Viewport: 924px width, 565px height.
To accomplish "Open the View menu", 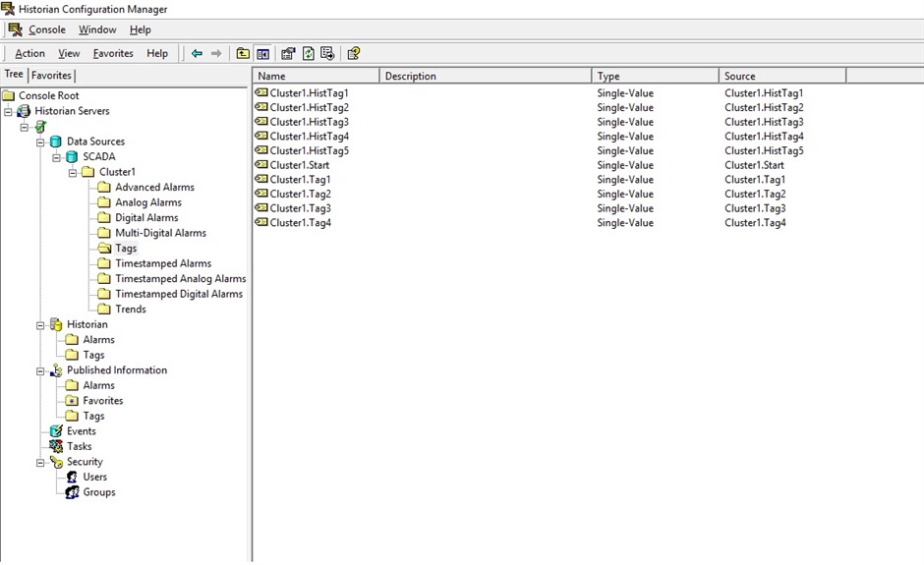I will click(69, 54).
